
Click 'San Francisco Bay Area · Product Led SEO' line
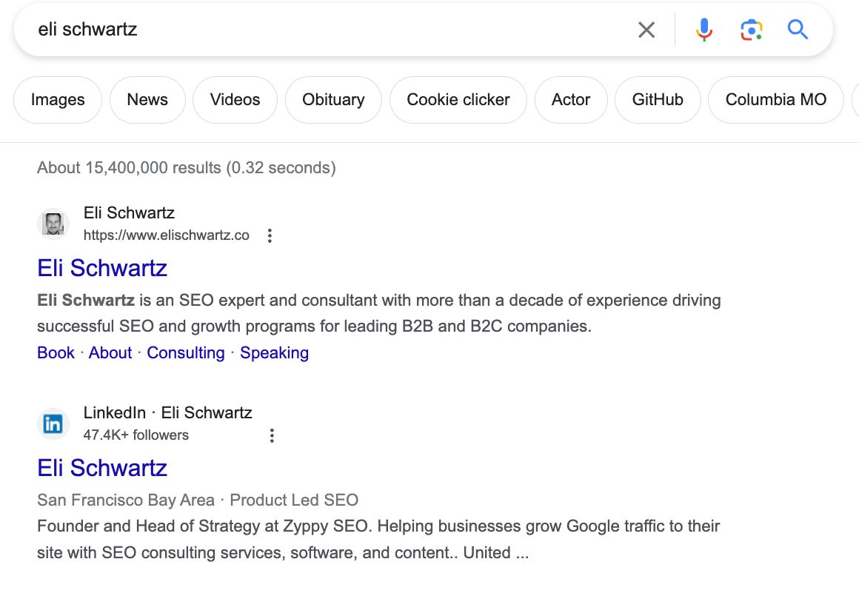click(x=198, y=500)
